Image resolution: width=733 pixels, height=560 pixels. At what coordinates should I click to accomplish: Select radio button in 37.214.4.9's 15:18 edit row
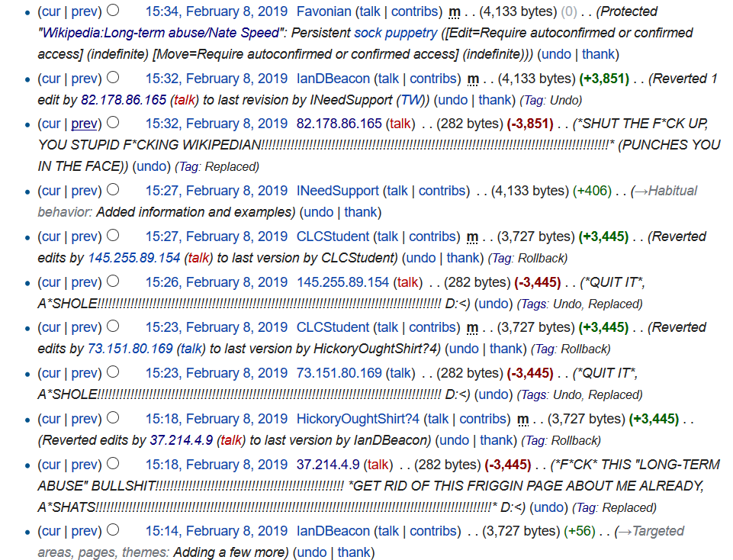[x=113, y=463]
